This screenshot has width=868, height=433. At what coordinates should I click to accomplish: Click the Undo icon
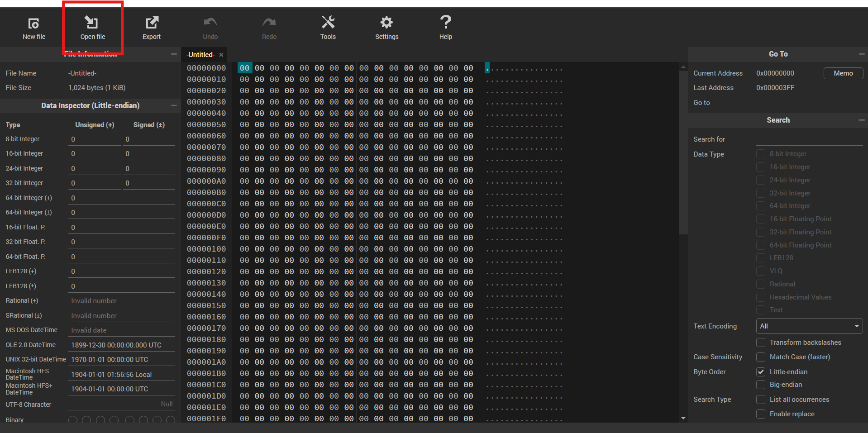click(x=210, y=22)
